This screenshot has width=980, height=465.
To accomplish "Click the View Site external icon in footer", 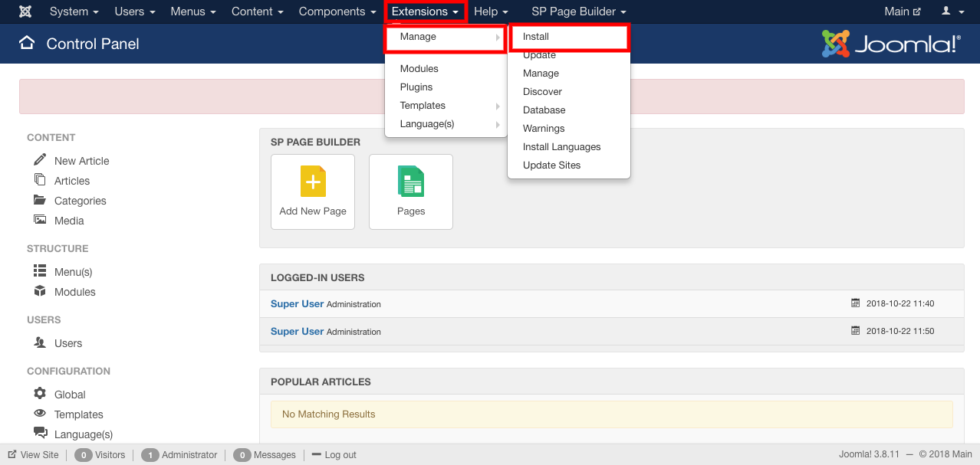I will [12, 454].
